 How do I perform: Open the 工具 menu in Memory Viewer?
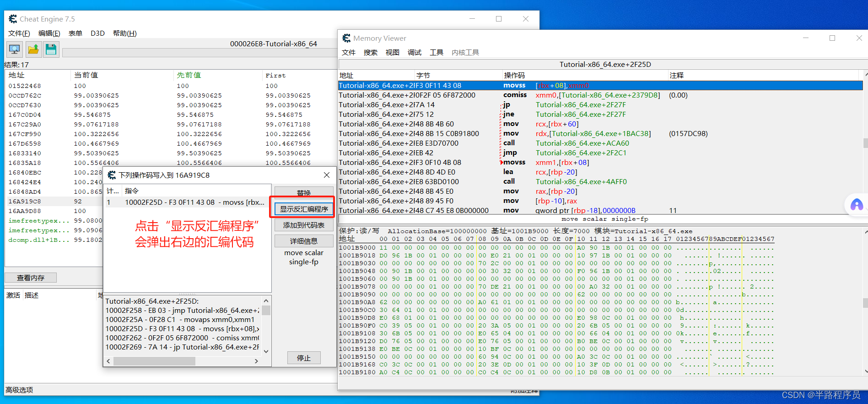[437, 53]
